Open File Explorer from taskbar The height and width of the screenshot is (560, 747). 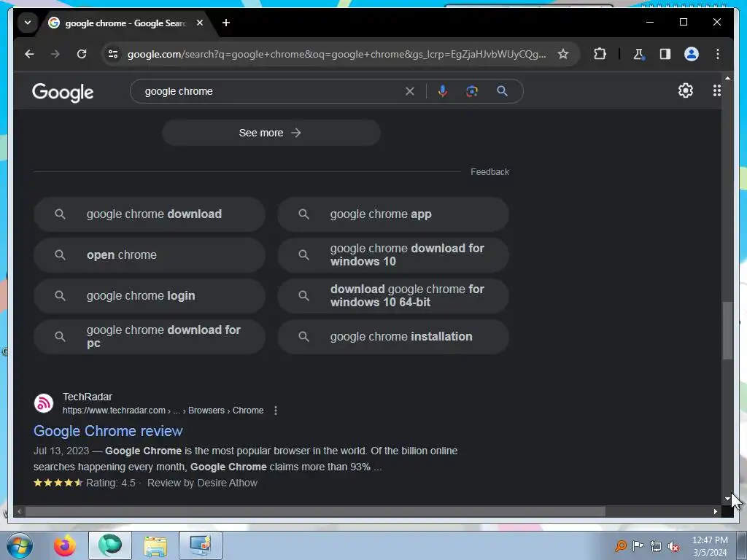pos(155,546)
